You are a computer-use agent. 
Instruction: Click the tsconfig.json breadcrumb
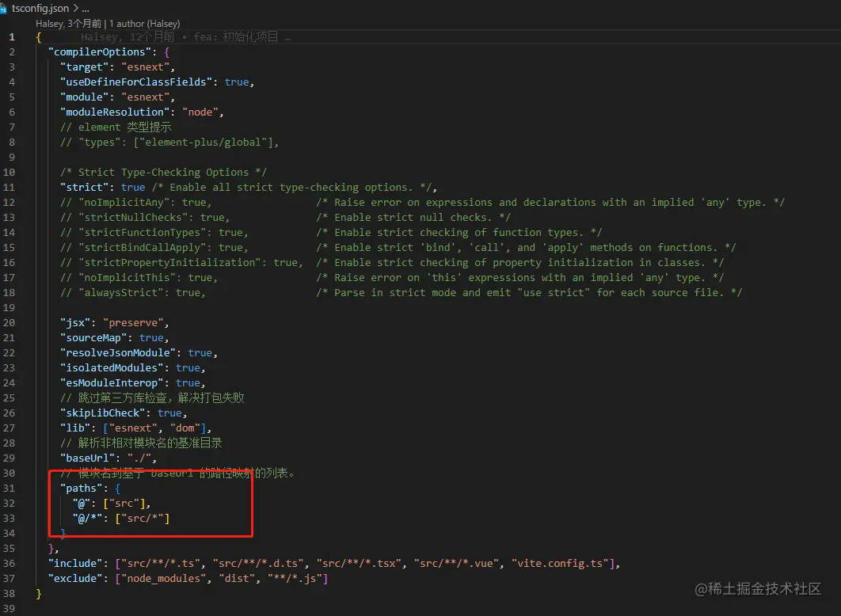(x=40, y=9)
